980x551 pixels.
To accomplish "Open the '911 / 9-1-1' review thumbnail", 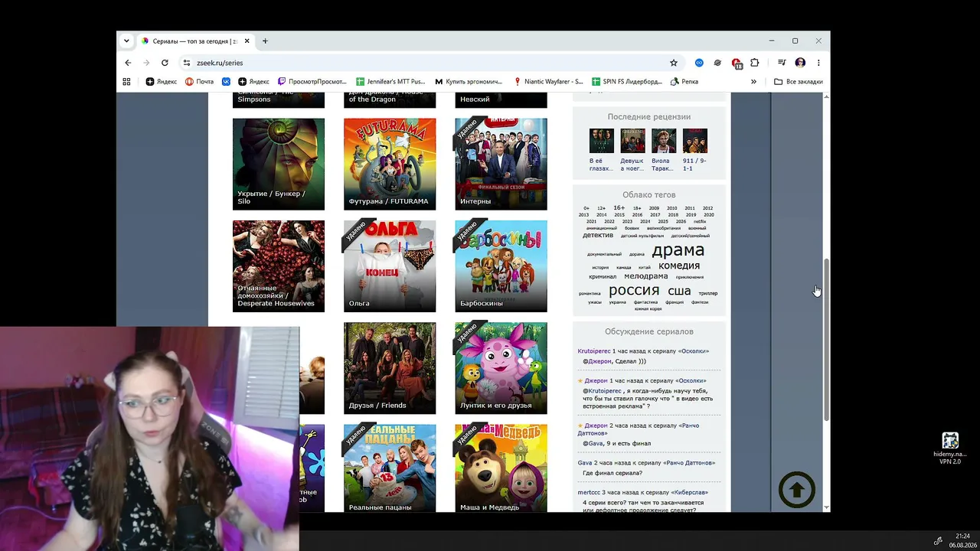I will point(695,141).
